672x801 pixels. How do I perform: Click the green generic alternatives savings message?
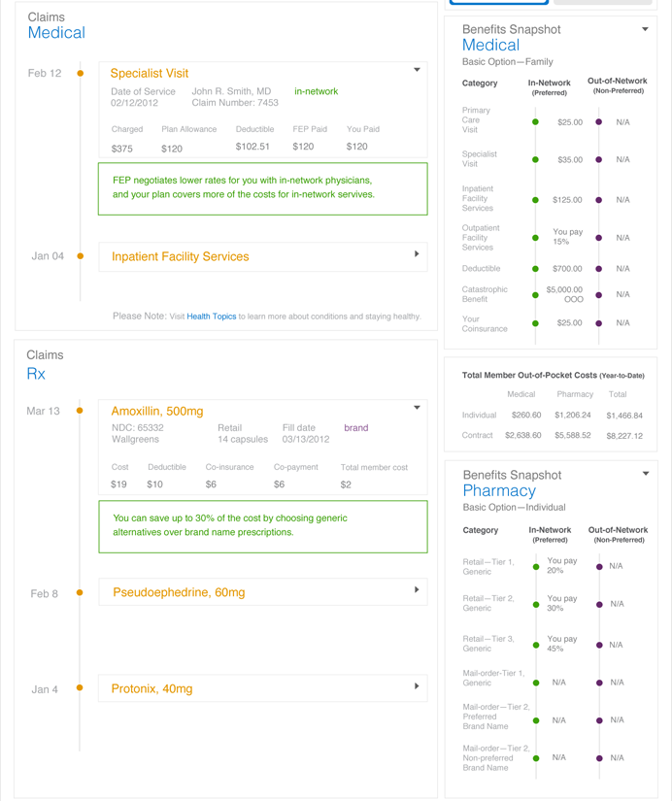coord(262,526)
